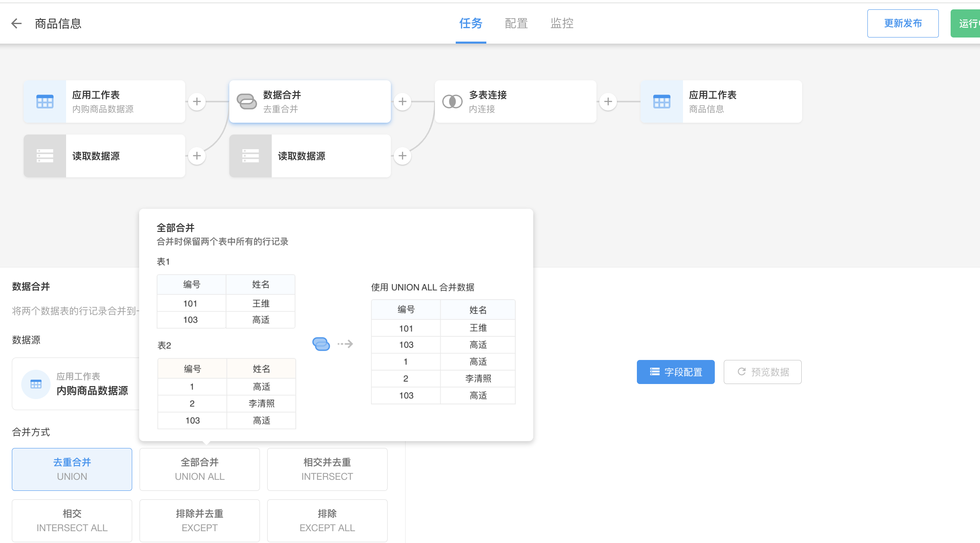The image size is (980, 543).
Task: Click the plus button after the 数据合并 node
Action: tap(402, 102)
